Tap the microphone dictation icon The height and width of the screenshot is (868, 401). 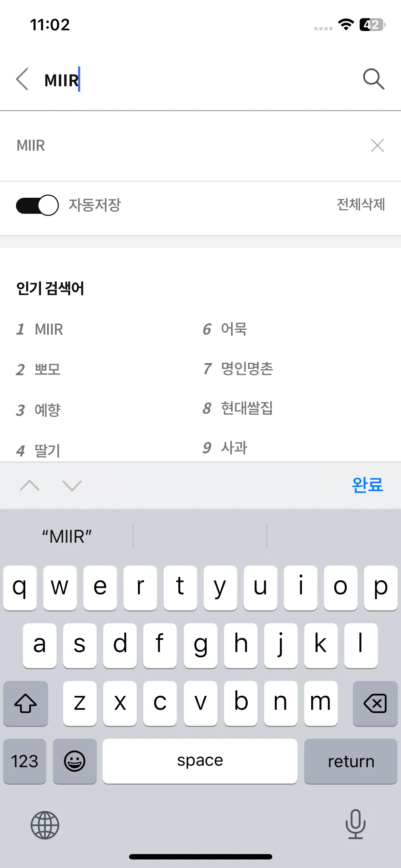[355, 824]
